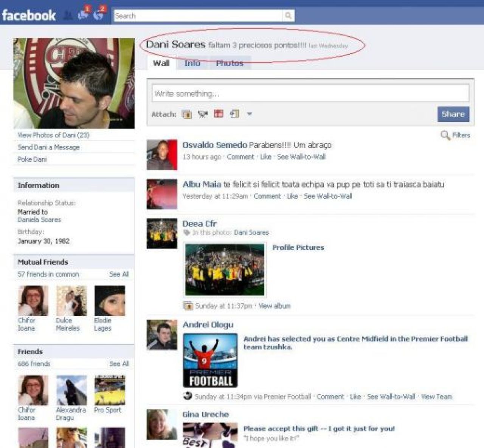Click the album icon beside Sunday at 11:37pm

click(x=188, y=306)
